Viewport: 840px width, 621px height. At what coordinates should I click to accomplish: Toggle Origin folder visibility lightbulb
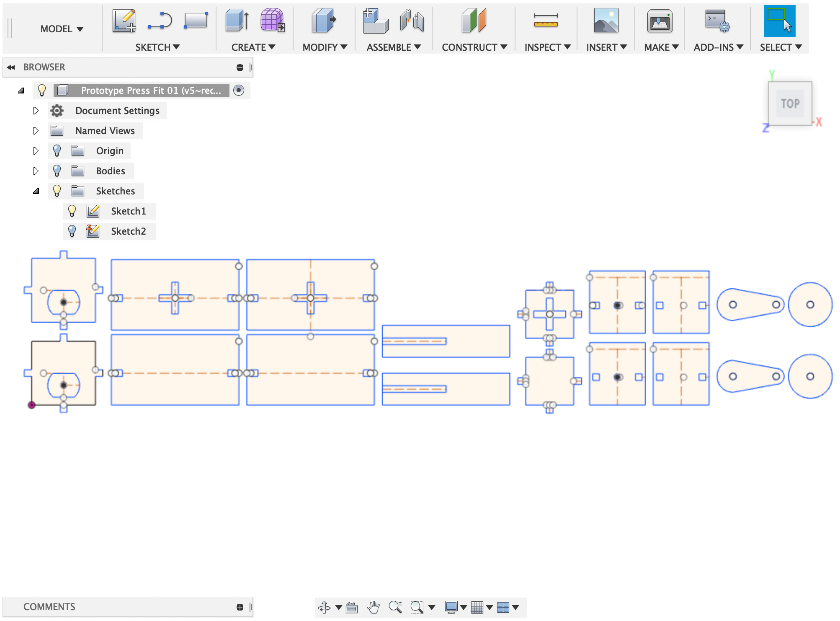point(57,151)
